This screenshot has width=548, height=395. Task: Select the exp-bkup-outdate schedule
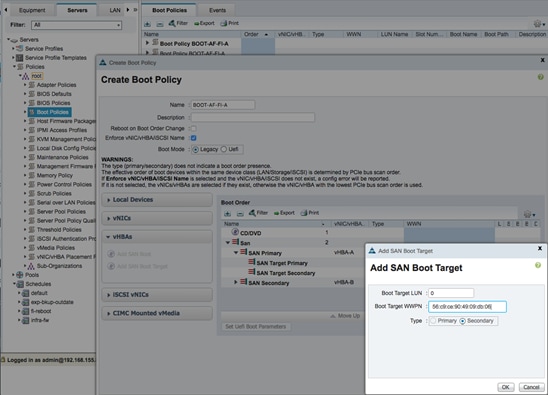[52, 302]
